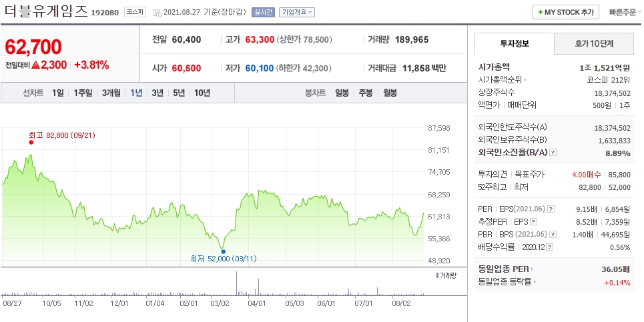Show the 일봉 daily candle chart
Image resolution: width=644 pixels, height=322 pixels.
(342, 93)
